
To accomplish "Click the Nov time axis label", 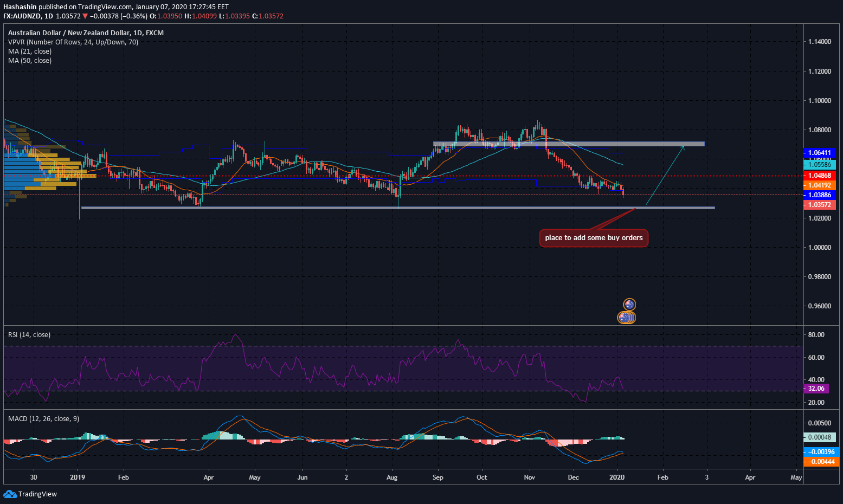I will coord(530,477).
